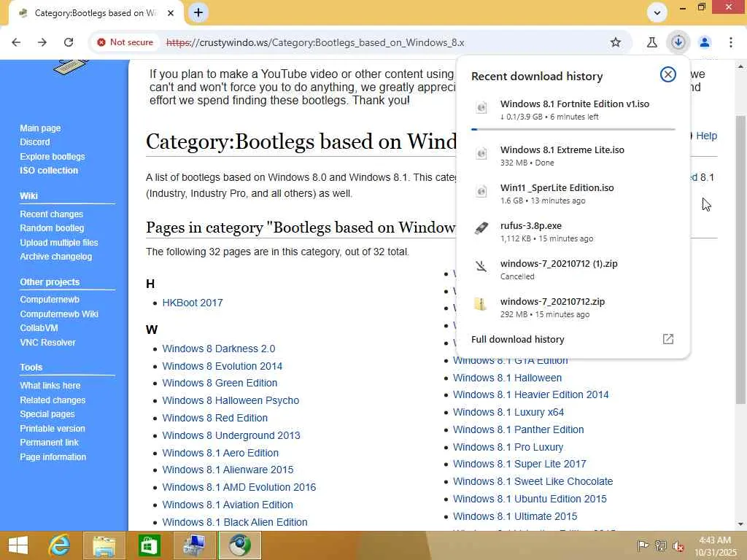Click the Fortnite download progress bar
Viewport: 747px width, 560px height.
pos(573,129)
